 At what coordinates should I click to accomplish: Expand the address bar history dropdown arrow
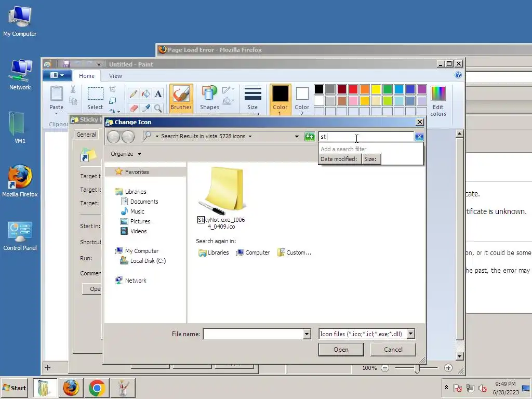click(297, 137)
